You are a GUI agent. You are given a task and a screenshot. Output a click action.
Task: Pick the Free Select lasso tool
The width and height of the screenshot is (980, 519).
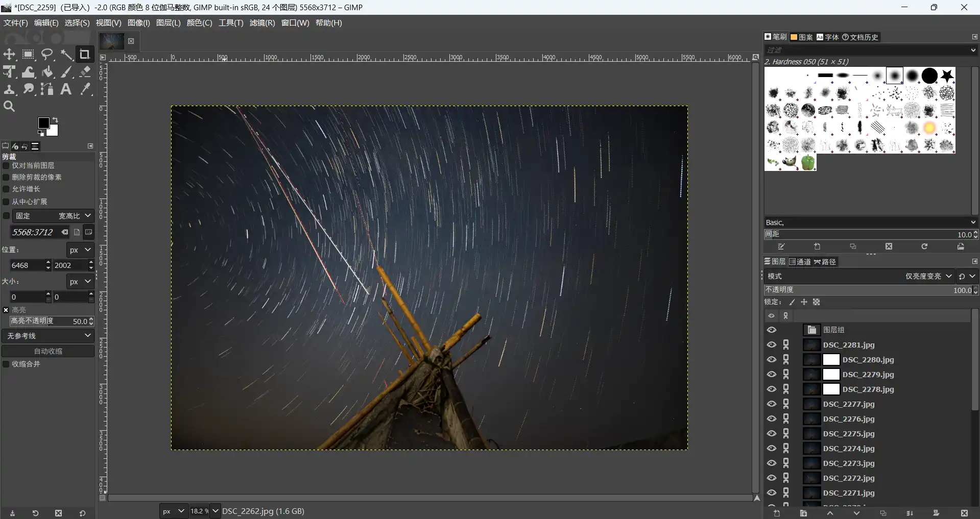47,55
